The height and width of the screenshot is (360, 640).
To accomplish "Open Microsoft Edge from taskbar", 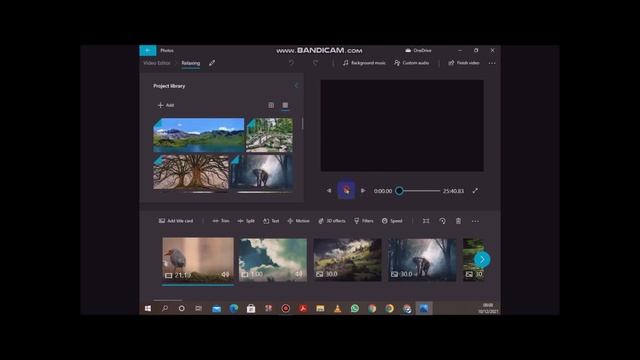I will click(x=233, y=309).
